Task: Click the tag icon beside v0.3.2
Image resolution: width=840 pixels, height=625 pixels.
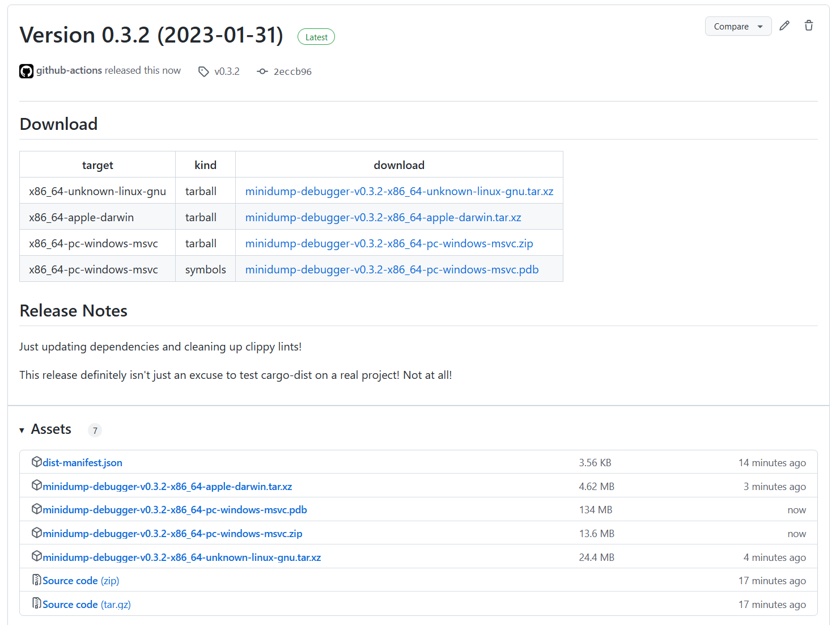Action: 203,71
